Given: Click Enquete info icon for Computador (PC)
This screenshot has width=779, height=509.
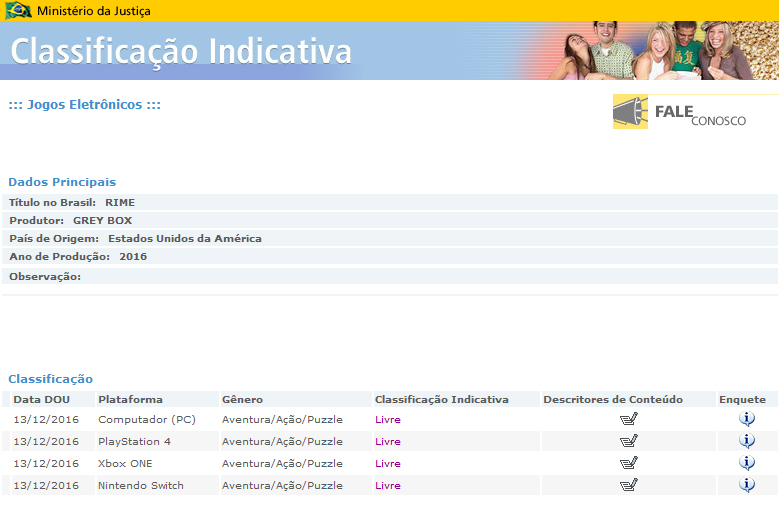Looking at the screenshot, I should 747,419.
